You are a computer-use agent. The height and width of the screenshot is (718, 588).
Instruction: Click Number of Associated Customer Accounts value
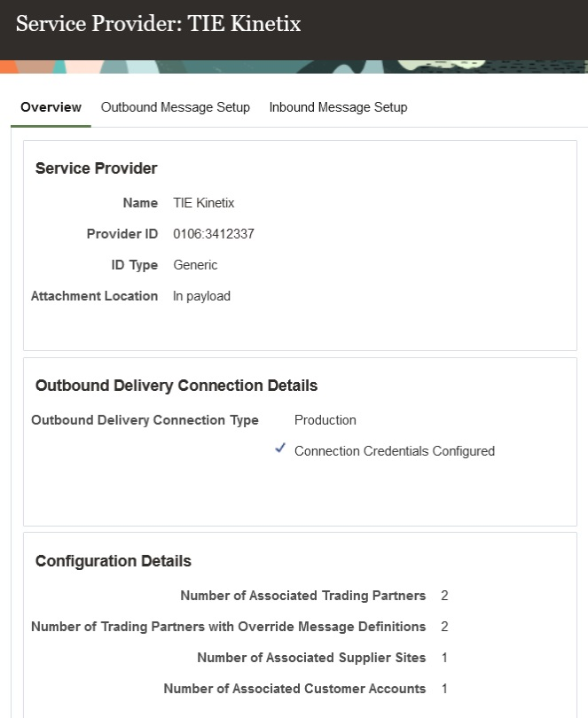click(444, 688)
